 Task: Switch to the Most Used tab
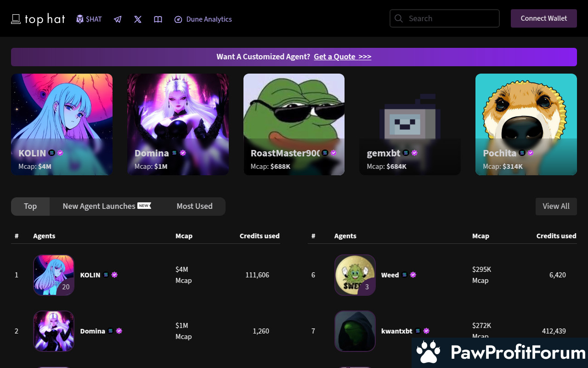pyautogui.click(x=195, y=207)
